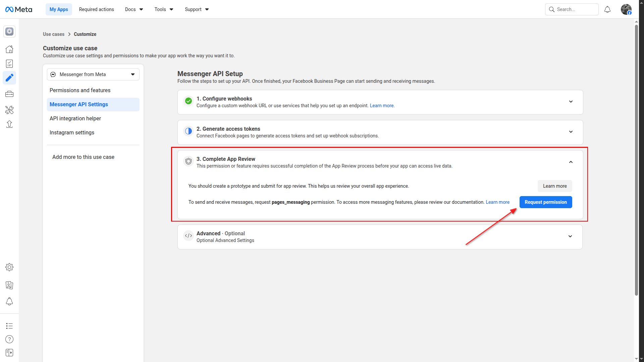Viewport: 644px width, 362px height.
Task: Open the help question mark sidebar icon
Action: (x=9, y=339)
